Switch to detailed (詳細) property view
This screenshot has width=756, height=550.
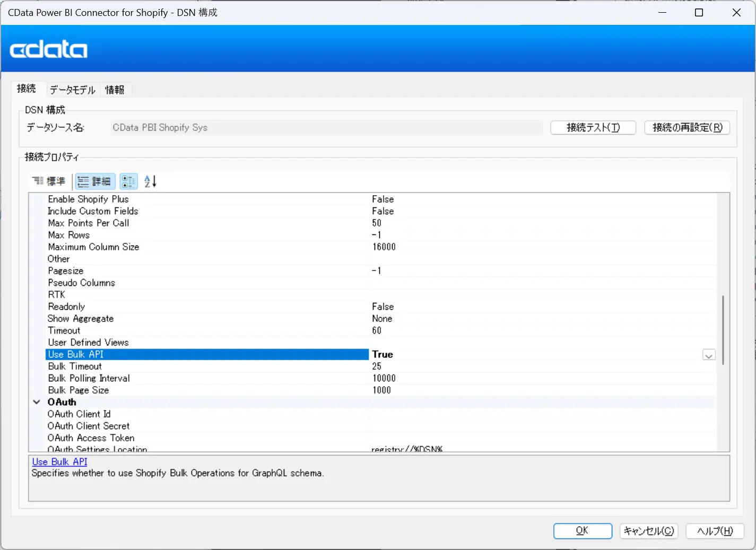pos(94,181)
